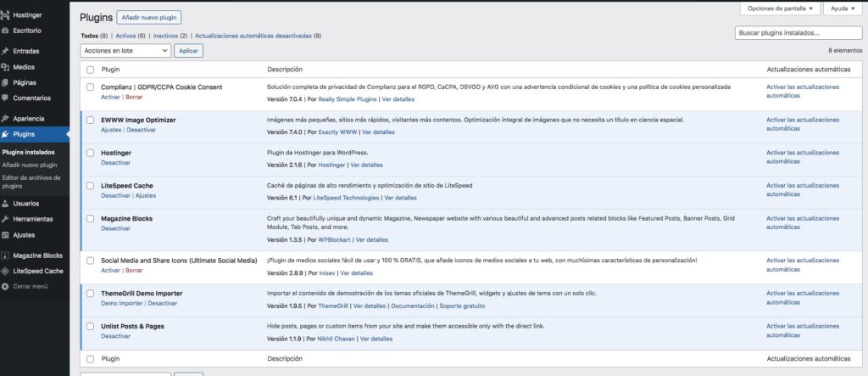
Task: Click the Hostinger icon in the sidebar
Action: click(5, 15)
